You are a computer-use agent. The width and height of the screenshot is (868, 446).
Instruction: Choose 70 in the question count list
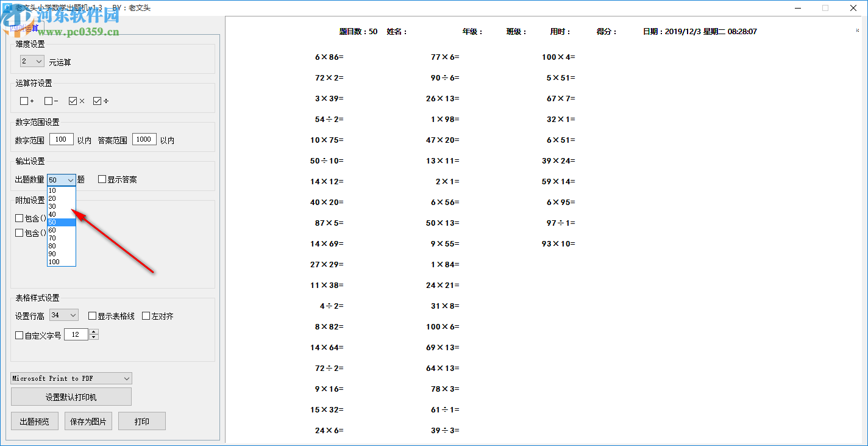coord(62,238)
